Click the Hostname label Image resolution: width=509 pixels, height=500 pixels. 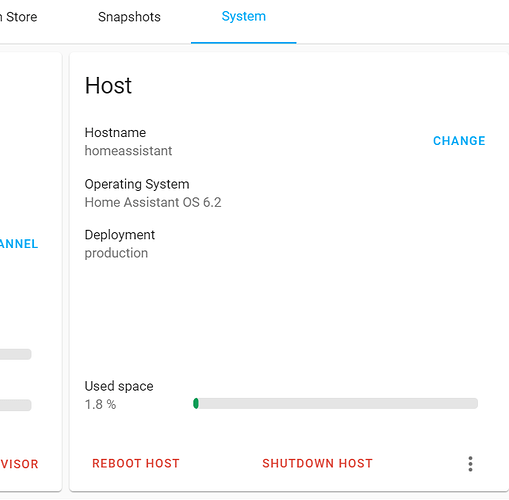115,133
